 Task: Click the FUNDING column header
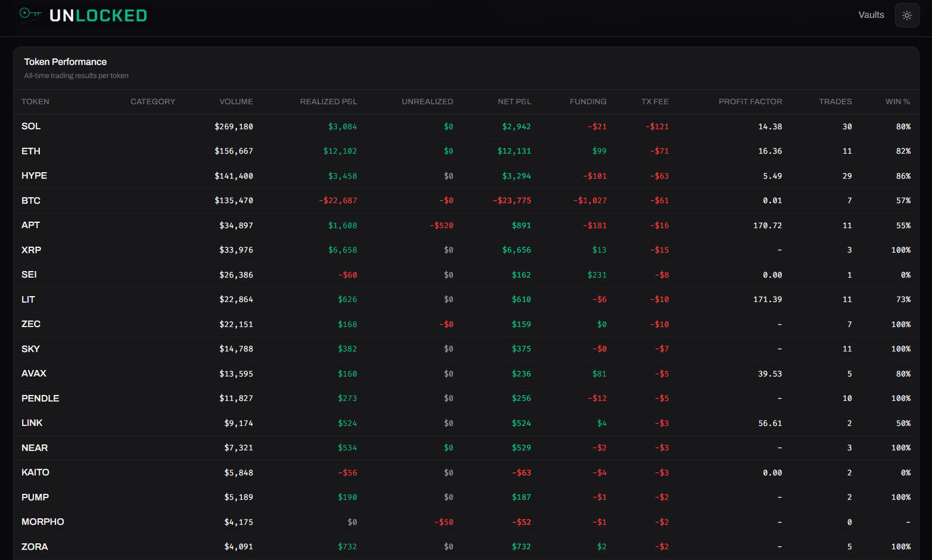pos(588,101)
